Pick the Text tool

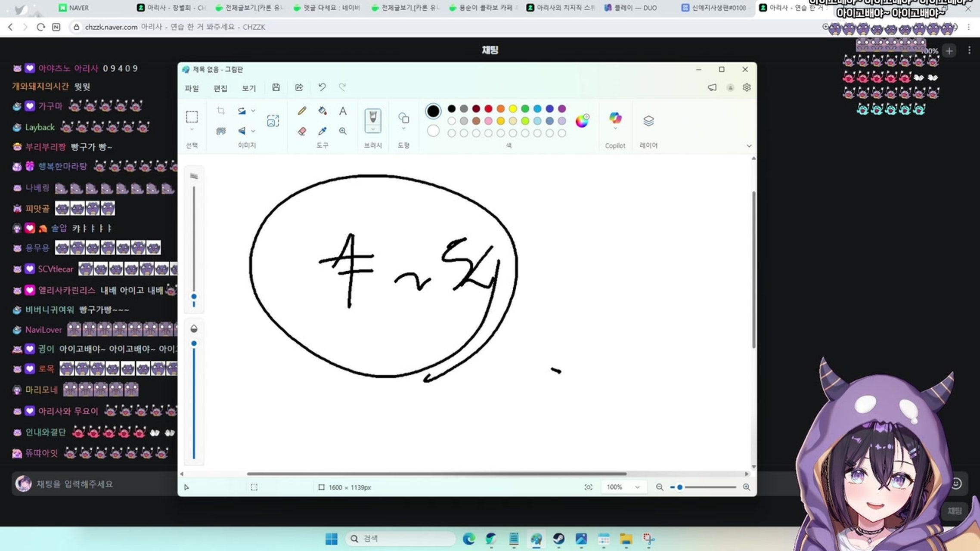pyautogui.click(x=343, y=111)
